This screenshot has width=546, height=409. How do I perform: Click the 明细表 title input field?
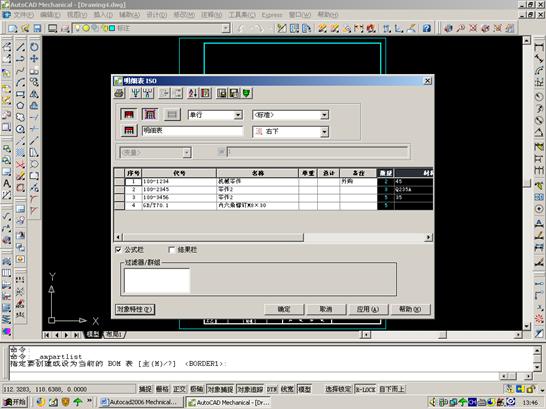(192, 131)
